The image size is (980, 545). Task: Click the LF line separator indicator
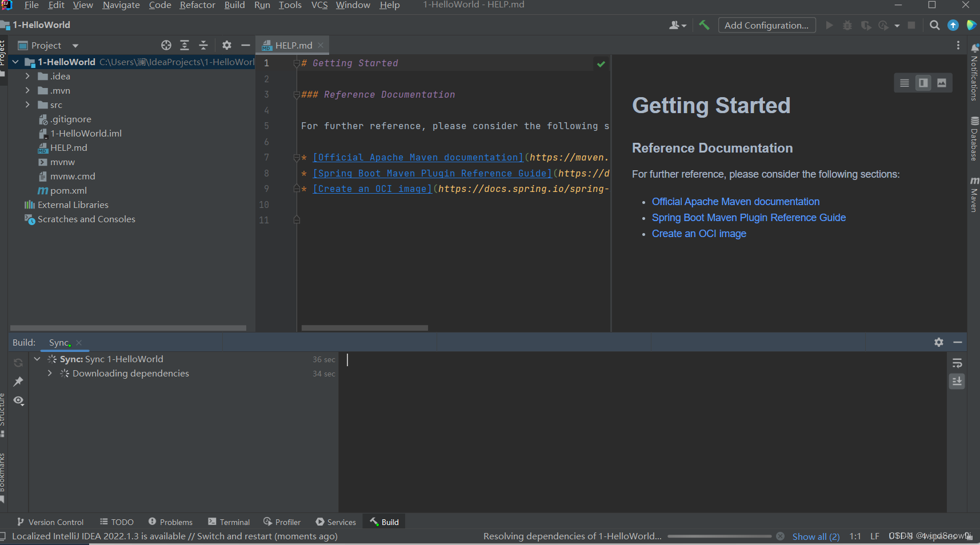(875, 536)
